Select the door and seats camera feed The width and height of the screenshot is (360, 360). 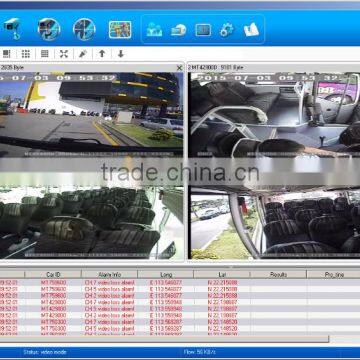[x=274, y=223]
